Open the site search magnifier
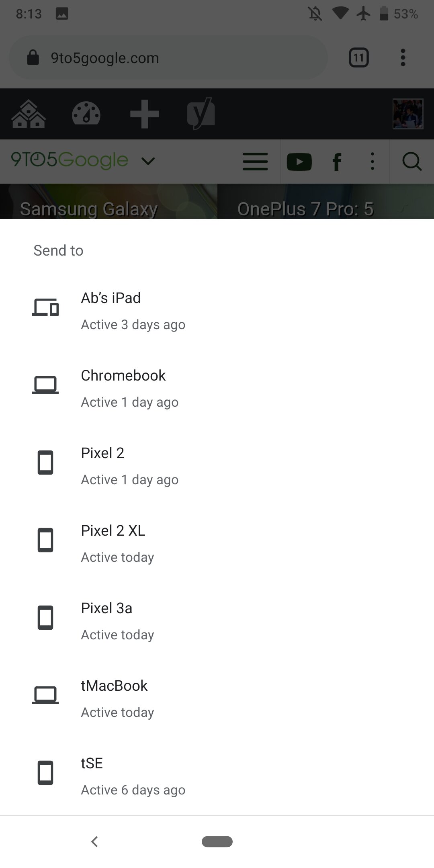This screenshot has height=868, width=434. pos(412,162)
